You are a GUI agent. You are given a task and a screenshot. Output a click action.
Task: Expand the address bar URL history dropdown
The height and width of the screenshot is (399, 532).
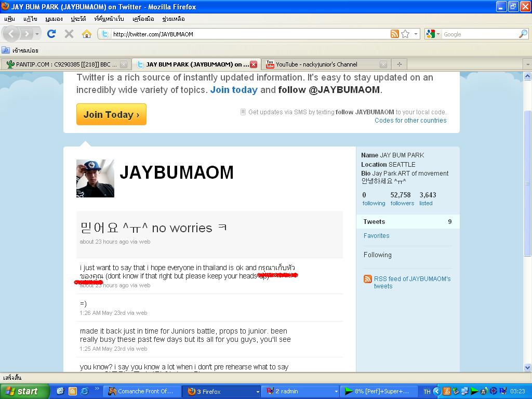(416, 34)
